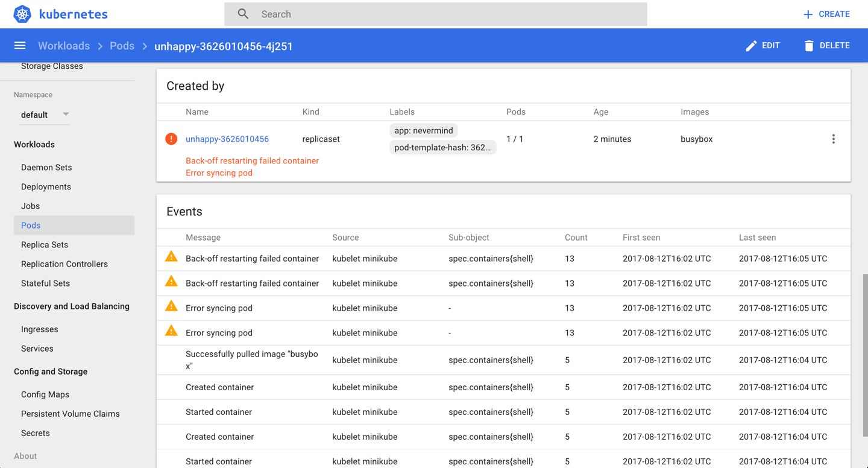
Task: Open Replication Controllers in sidebar
Action: pyautogui.click(x=64, y=264)
